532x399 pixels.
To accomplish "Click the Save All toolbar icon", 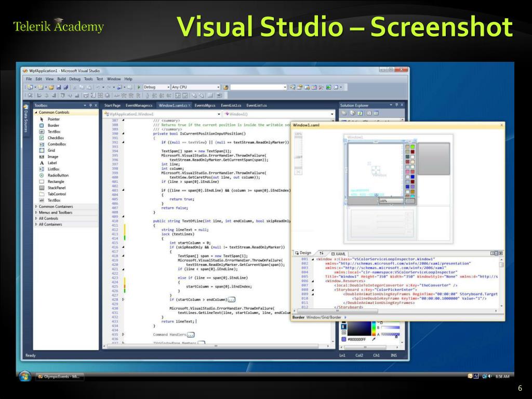I will [x=65, y=87].
